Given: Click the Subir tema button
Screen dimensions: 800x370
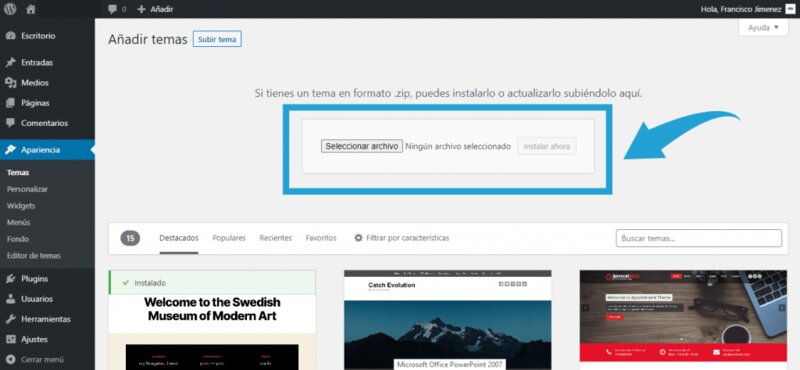Looking at the screenshot, I should [x=217, y=39].
